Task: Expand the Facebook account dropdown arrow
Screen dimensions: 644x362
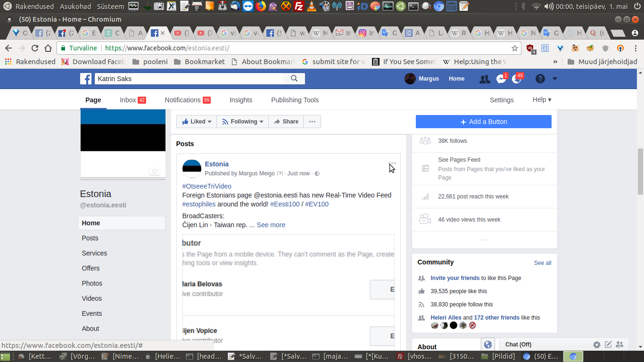Action: click(x=555, y=79)
